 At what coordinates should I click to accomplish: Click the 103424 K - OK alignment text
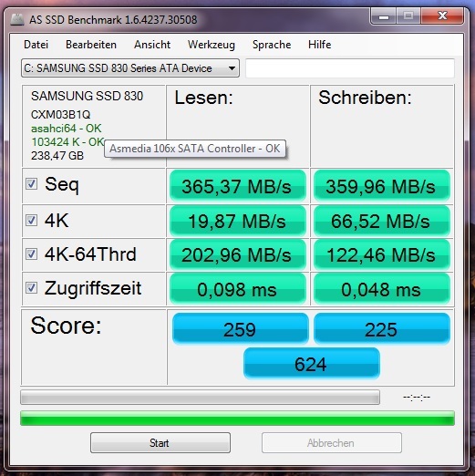[67, 142]
